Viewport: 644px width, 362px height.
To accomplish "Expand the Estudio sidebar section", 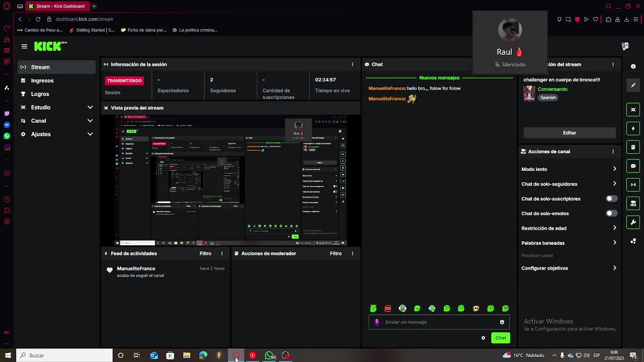I will tap(90, 107).
